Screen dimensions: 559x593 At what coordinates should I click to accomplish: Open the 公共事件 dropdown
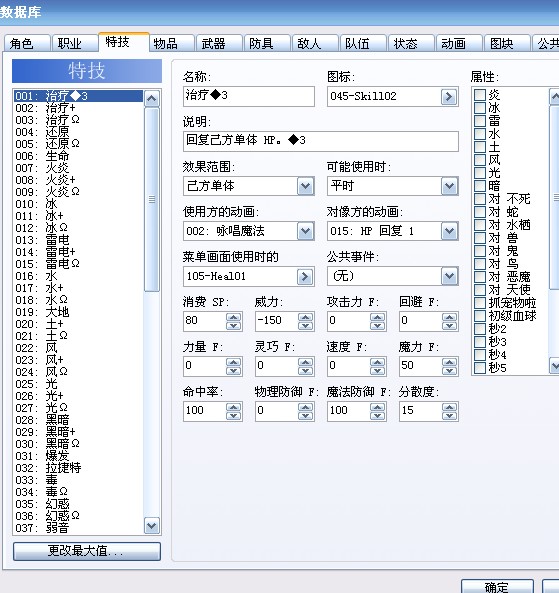[449, 276]
